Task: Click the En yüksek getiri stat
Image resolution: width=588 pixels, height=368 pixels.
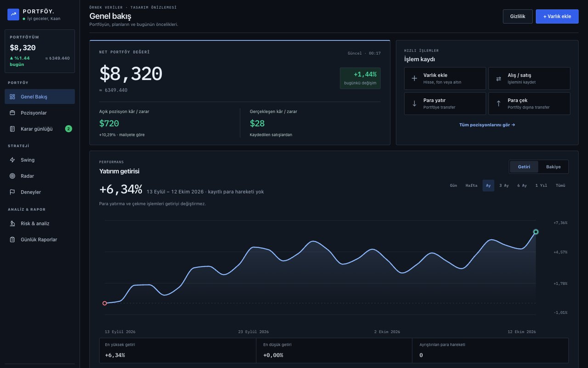Action: 177,351
